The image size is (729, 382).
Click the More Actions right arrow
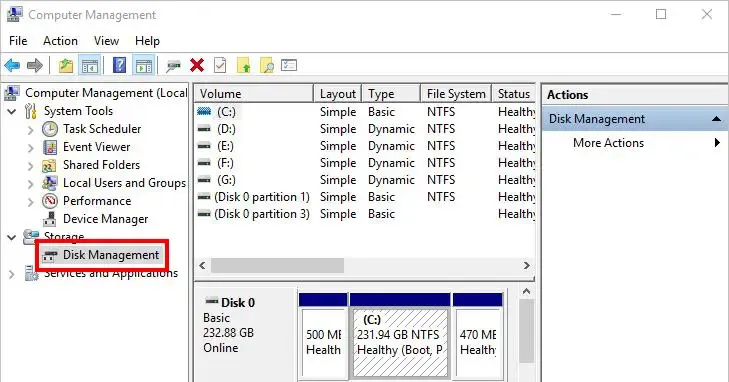[x=717, y=143]
